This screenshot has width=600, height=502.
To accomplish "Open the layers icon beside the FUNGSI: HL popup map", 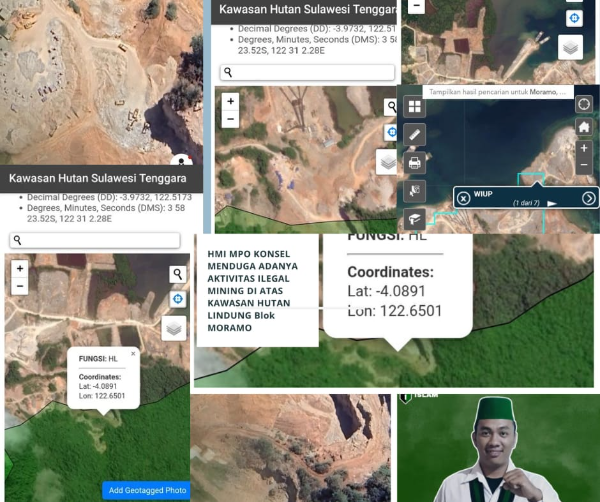I will [174, 329].
